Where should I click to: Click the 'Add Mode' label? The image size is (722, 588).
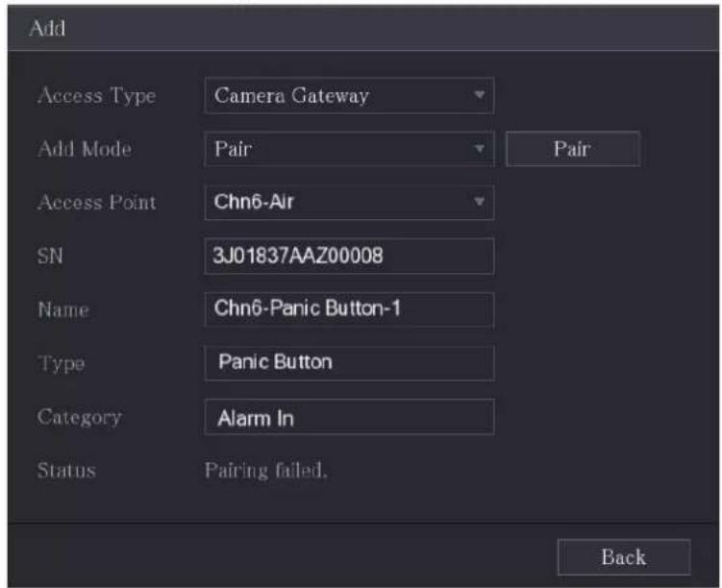click(x=85, y=149)
